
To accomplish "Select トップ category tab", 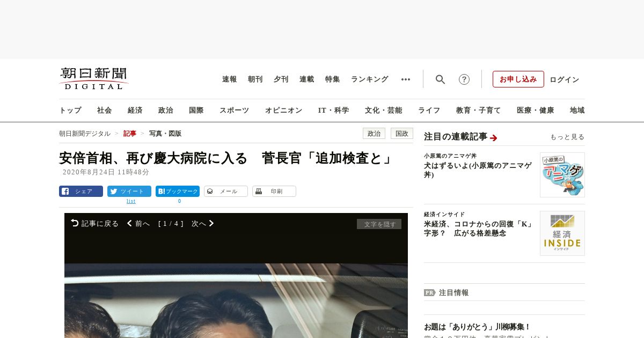I will point(70,111).
